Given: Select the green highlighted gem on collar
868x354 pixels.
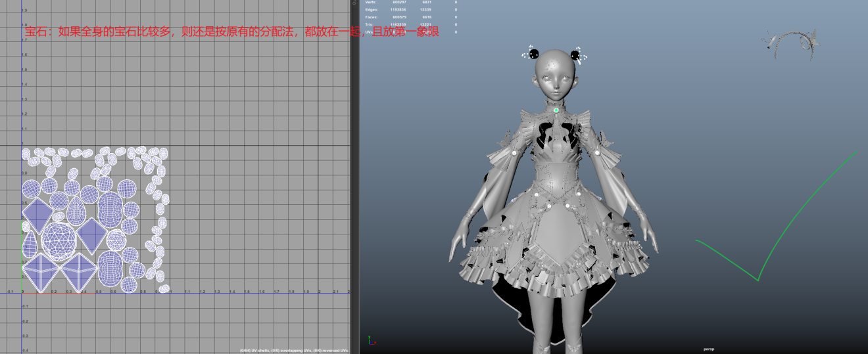Looking at the screenshot, I should click(556, 110).
